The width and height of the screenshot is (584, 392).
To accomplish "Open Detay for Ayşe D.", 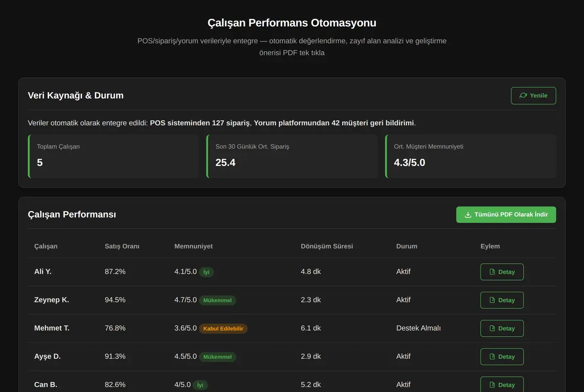I will coord(502,356).
